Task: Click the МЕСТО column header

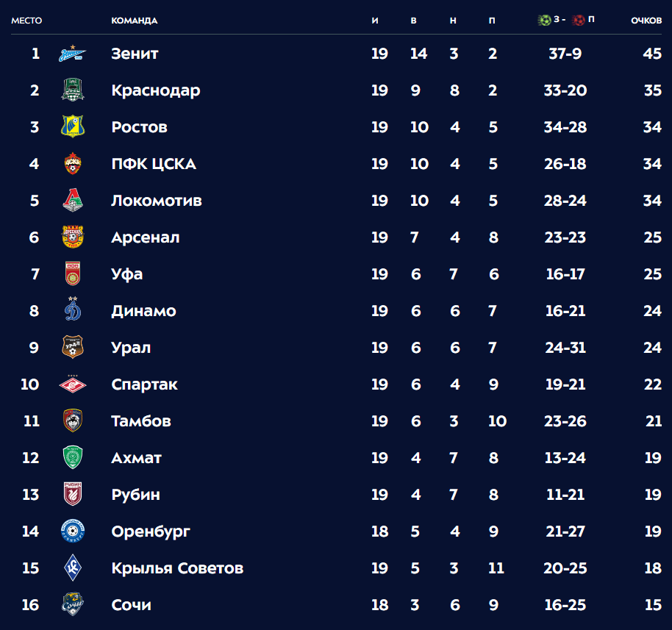Action: click(x=26, y=21)
